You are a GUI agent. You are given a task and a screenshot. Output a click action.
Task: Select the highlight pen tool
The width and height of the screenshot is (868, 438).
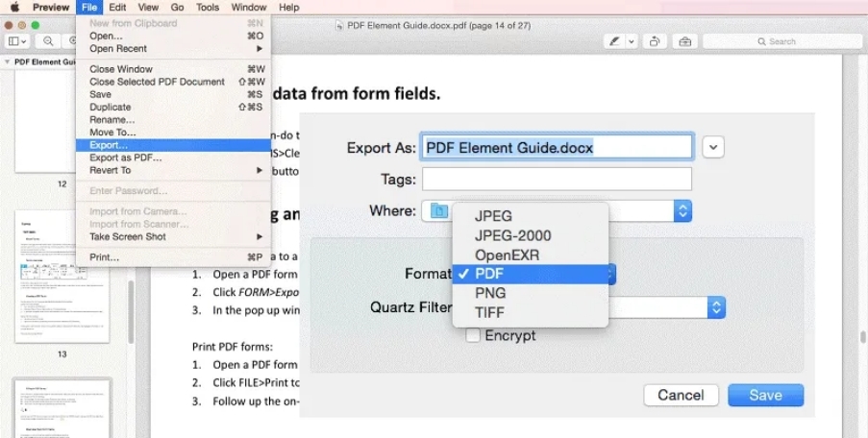pos(614,41)
